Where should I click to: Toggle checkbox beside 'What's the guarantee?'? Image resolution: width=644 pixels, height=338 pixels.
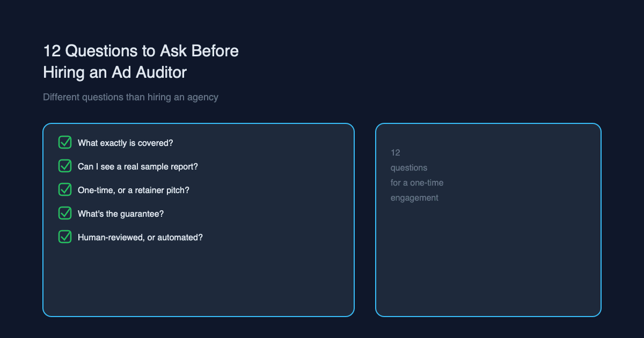[65, 213]
